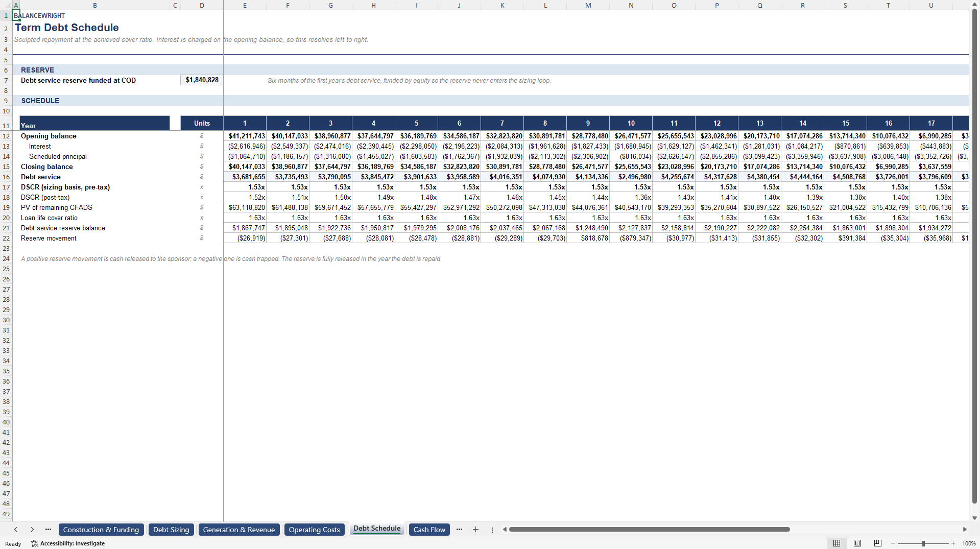Image resolution: width=980 pixels, height=549 pixels.
Task: Open Accessibility: Investigate checker
Action: pyautogui.click(x=68, y=543)
